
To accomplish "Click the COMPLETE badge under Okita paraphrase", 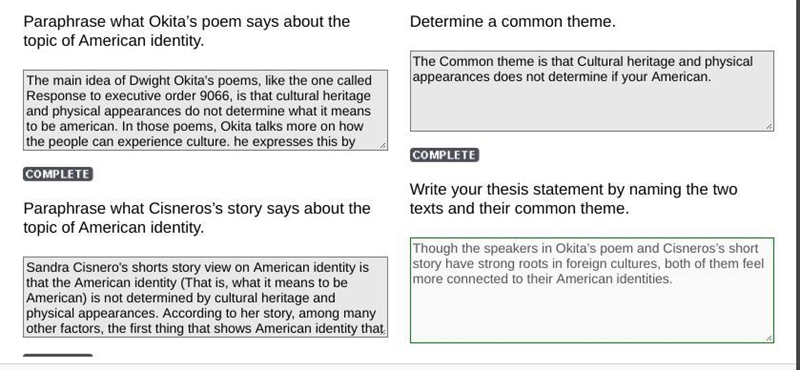I will [58, 174].
